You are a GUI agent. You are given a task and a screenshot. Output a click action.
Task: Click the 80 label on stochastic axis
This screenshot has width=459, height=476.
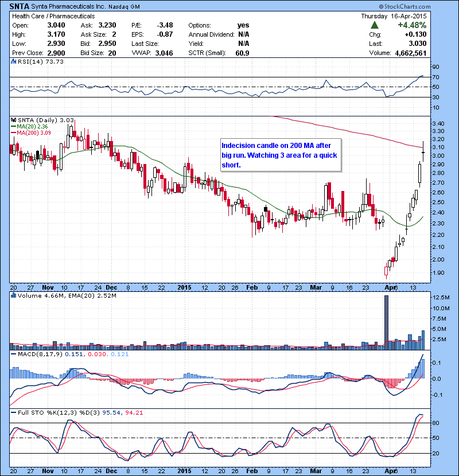(435, 423)
